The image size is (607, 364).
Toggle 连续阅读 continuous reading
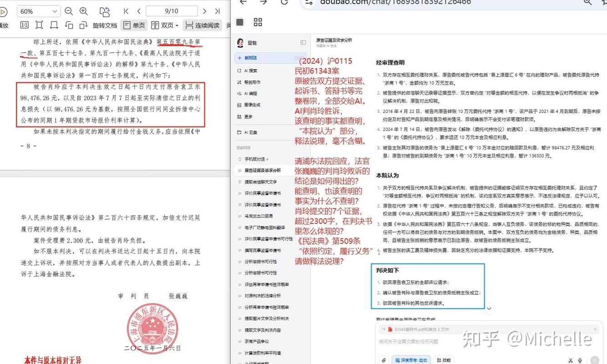point(203,25)
